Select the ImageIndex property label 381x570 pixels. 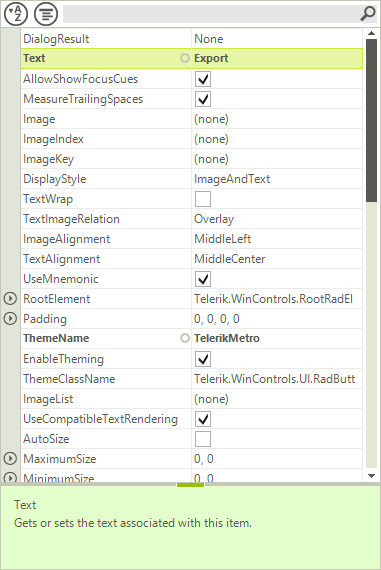pyautogui.click(x=53, y=139)
